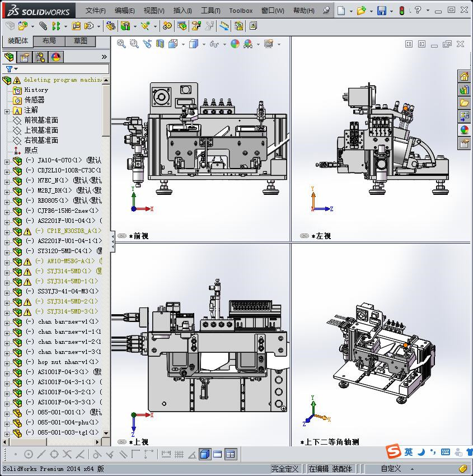Open the Save document icon
473x476 pixels.
tap(381, 10)
